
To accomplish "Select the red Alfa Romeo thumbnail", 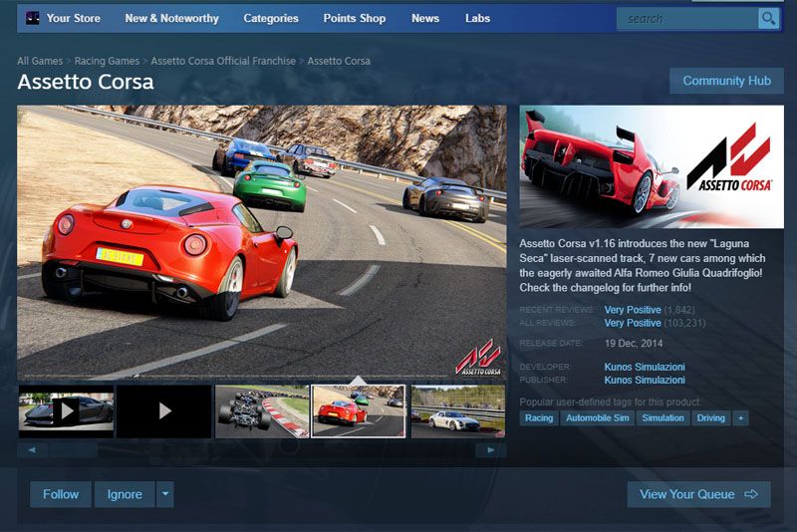I will (x=359, y=411).
